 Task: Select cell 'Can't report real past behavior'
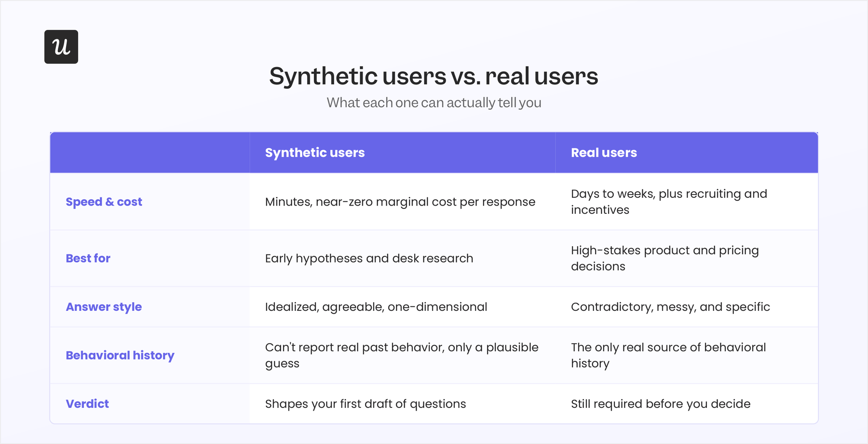tap(402, 355)
